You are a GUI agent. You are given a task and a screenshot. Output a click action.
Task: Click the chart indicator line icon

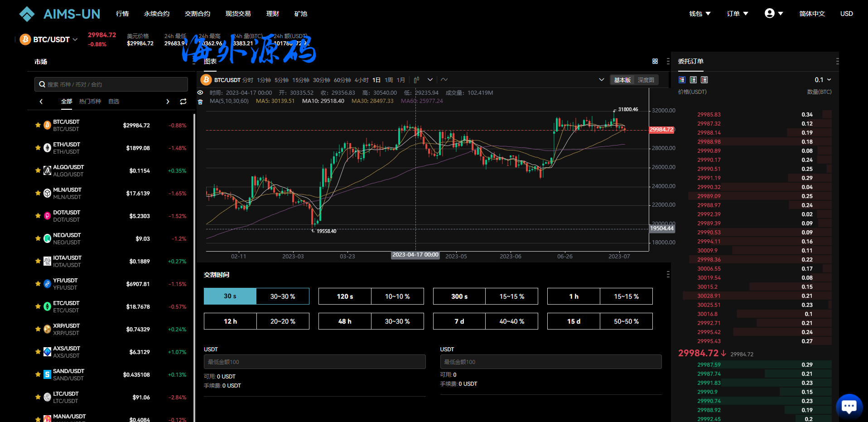pos(444,80)
